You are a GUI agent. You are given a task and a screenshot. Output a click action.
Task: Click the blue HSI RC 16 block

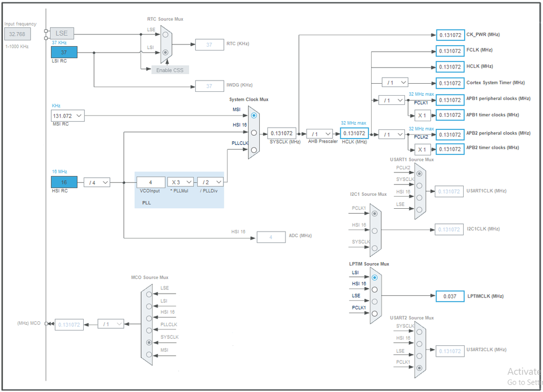pos(64,182)
